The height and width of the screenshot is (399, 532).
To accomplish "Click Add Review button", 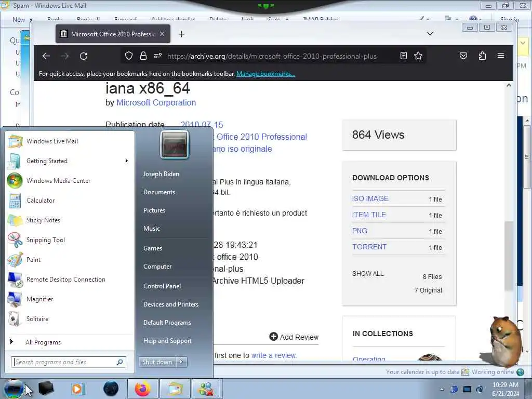I will pos(294,337).
